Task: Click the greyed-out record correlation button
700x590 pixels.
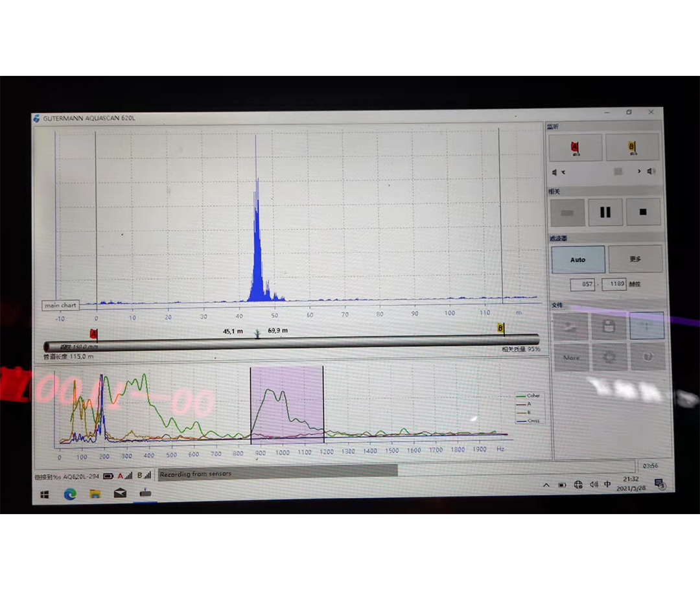Action: point(567,213)
